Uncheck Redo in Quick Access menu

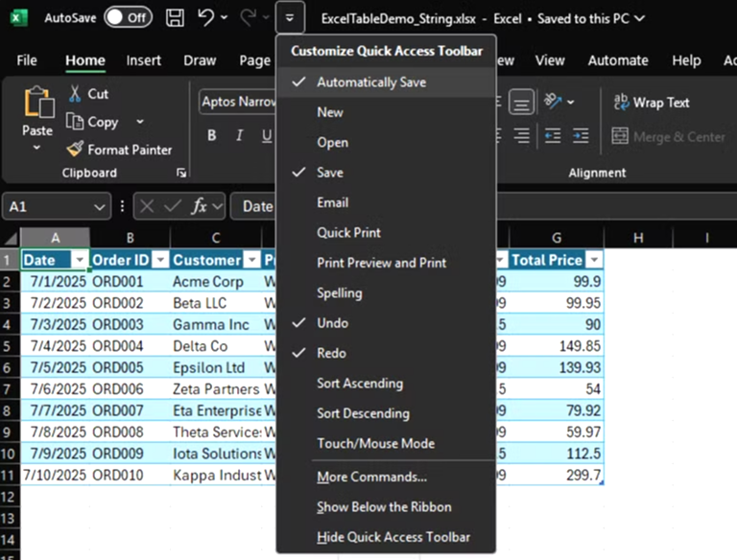coord(386,353)
